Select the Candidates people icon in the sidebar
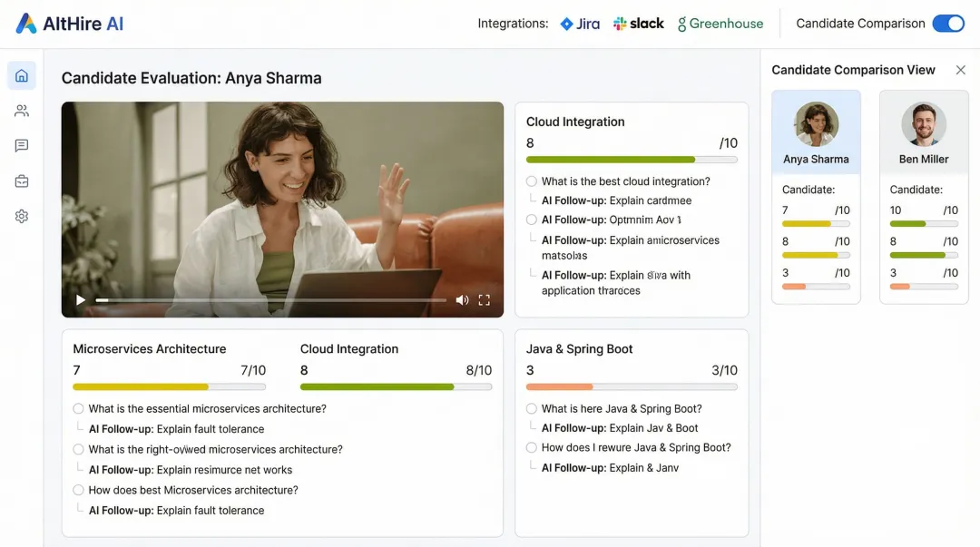This screenshot has height=547, width=980. (x=22, y=110)
